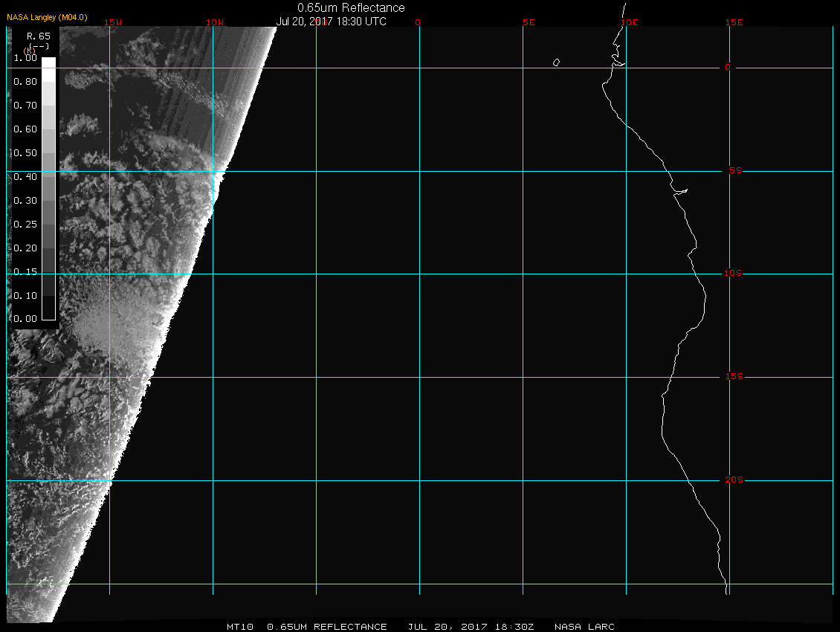
Task: Click the 'NASA LARC' footer text
Action: (585, 627)
